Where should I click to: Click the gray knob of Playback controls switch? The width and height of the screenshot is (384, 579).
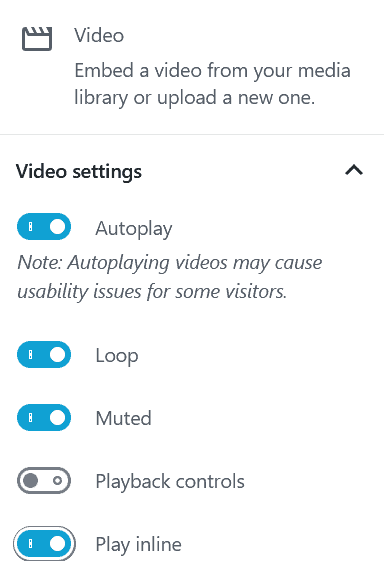(30, 481)
